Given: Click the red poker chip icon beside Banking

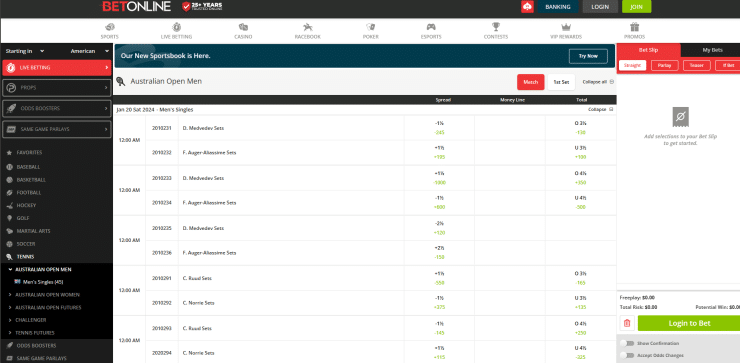Looking at the screenshot, I should [527, 7].
